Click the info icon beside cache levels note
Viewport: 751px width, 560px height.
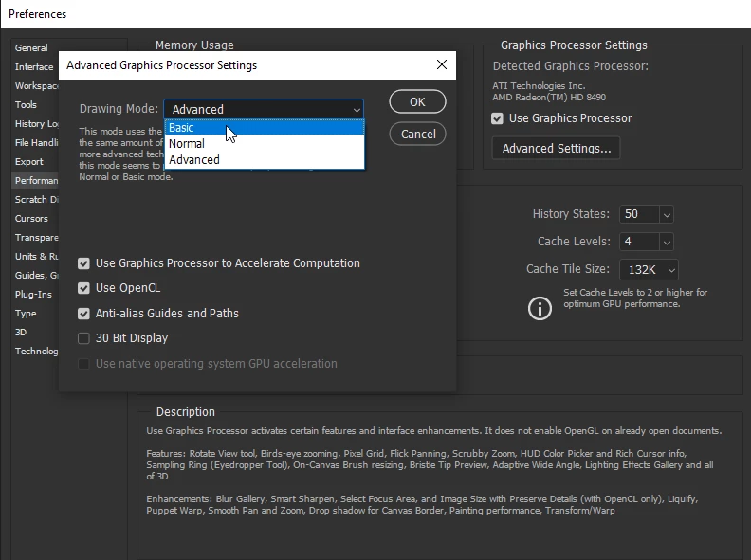[540, 309]
